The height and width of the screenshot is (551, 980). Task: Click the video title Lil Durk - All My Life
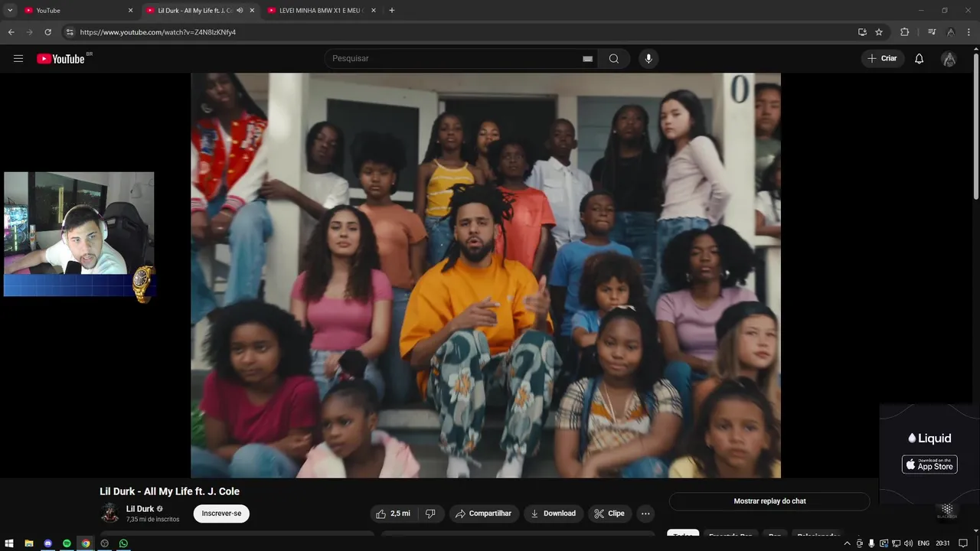169,491
